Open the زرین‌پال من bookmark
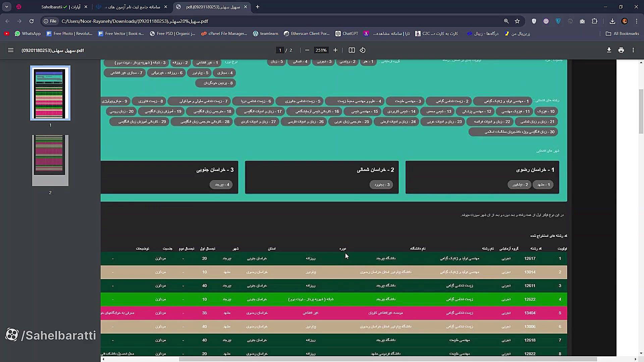This screenshot has width=644, height=362. [517, 34]
